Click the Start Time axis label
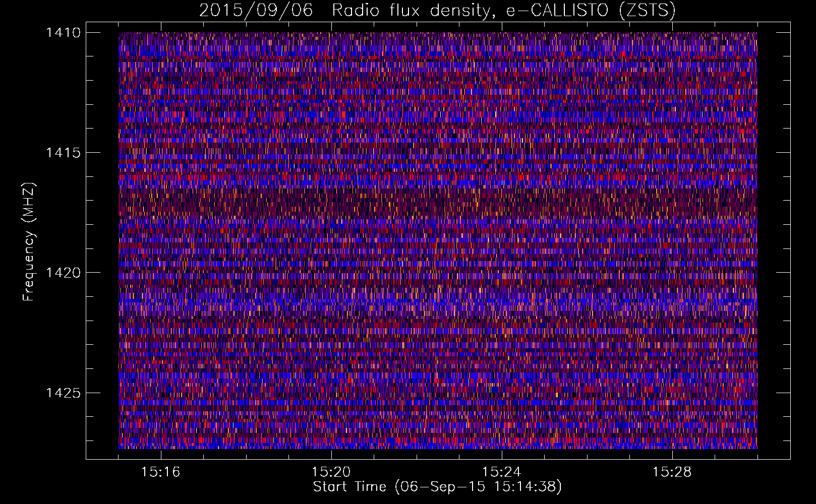Image resolution: width=816 pixels, height=504 pixels. point(437,487)
